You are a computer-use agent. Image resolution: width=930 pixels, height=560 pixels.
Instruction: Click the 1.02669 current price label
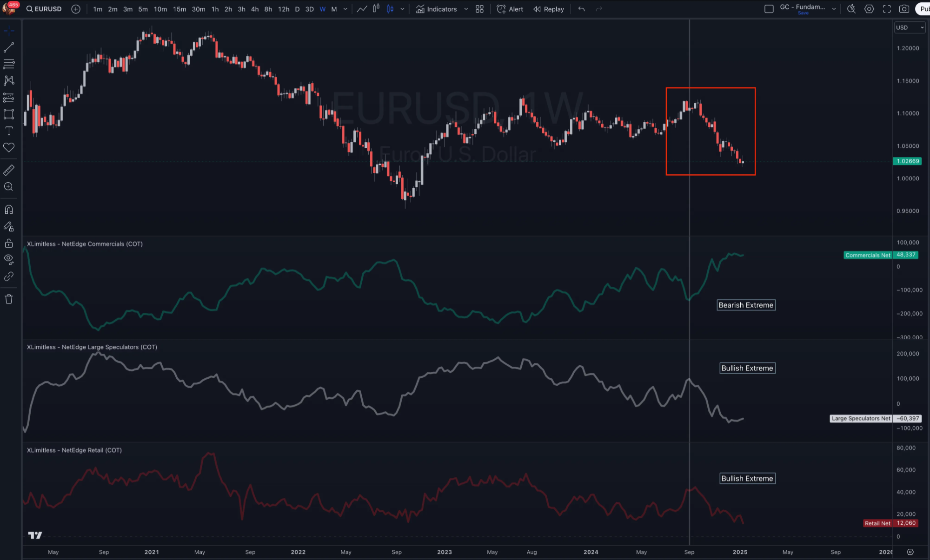tap(907, 161)
